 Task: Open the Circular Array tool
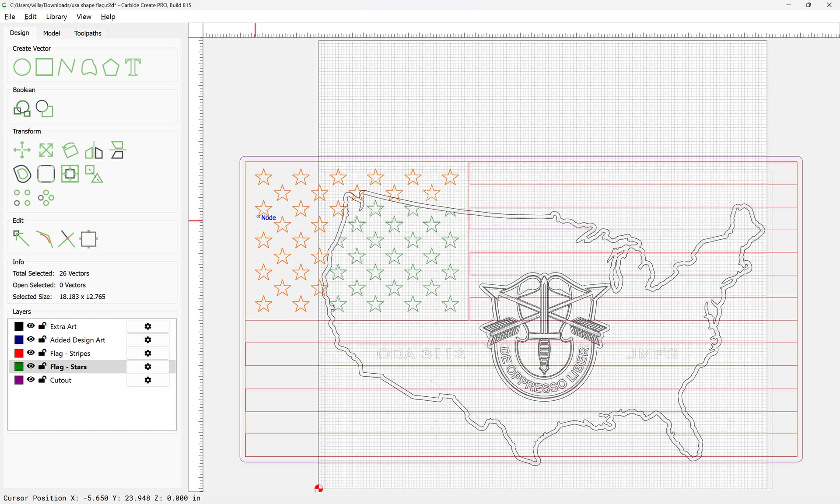pyautogui.click(x=46, y=198)
